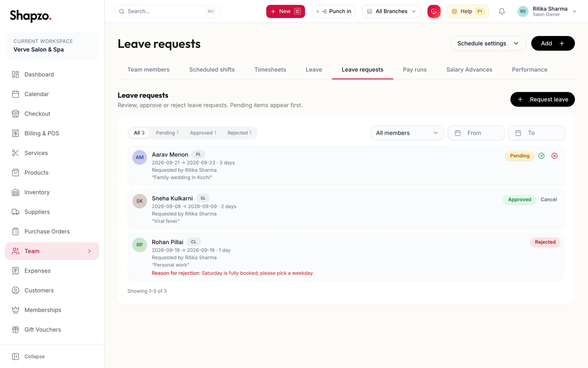This screenshot has height=368, width=588.
Task: Open Inventory in the sidebar
Action: point(52,192)
